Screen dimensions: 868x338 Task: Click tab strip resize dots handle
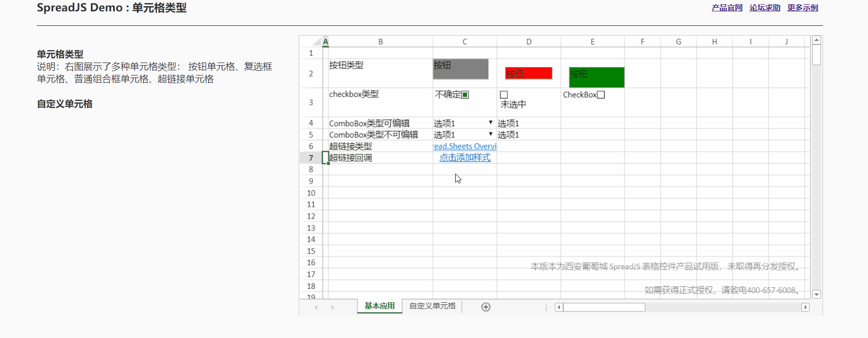(x=546, y=307)
